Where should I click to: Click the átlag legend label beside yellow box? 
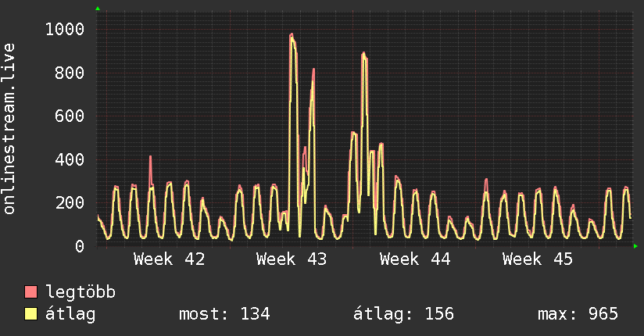coord(70,314)
